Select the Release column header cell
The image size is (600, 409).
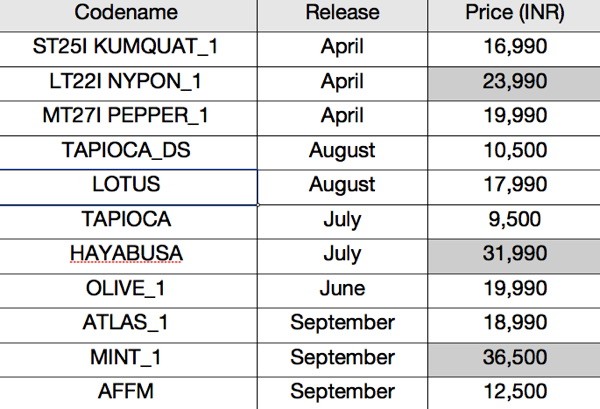[342, 15]
